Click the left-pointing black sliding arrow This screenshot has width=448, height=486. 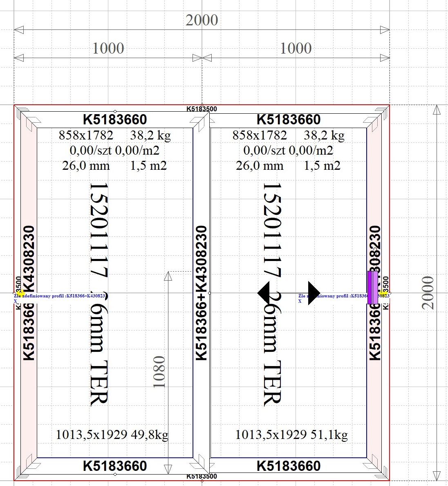[x=263, y=293]
